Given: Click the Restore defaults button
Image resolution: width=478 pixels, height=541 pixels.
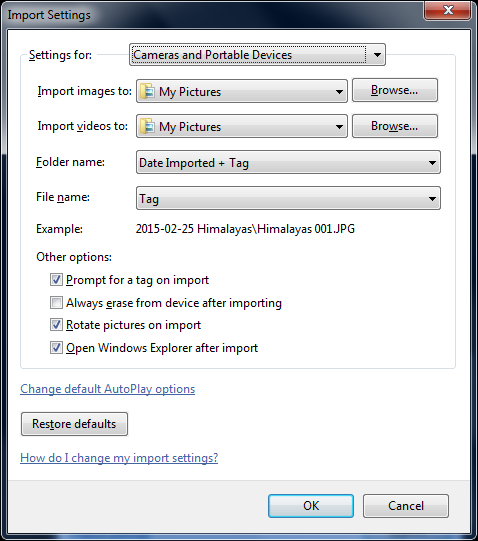Looking at the screenshot, I should (74, 424).
